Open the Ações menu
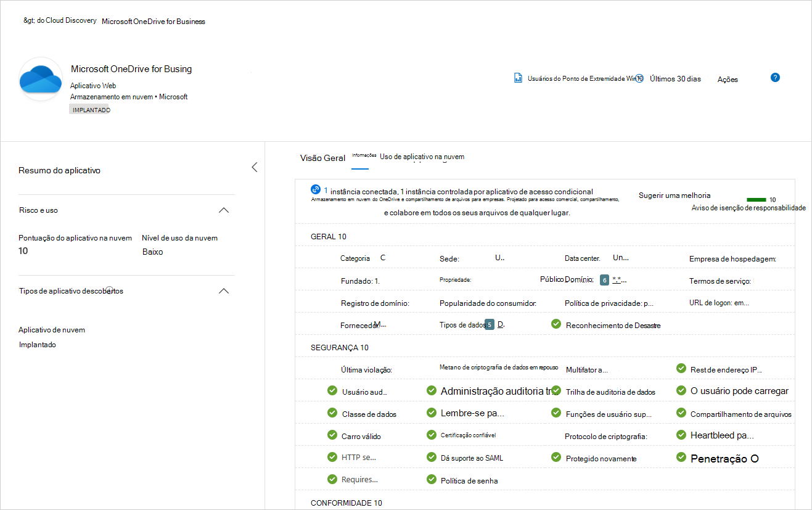The height and width of the screenshot is (510, 812). pyautogui.click(x=728, y=79)
